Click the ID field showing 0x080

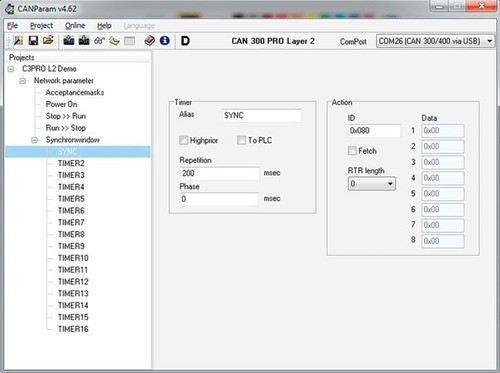[x=374, y=131]
